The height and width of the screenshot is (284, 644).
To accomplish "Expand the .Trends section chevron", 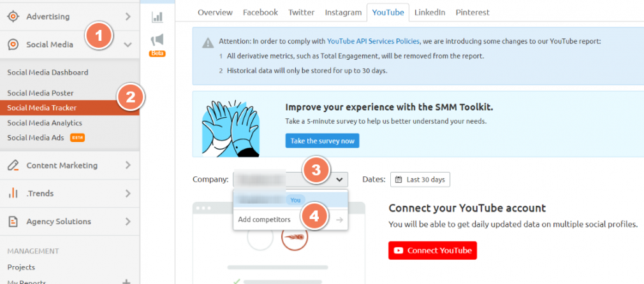I will pos(128,194).
